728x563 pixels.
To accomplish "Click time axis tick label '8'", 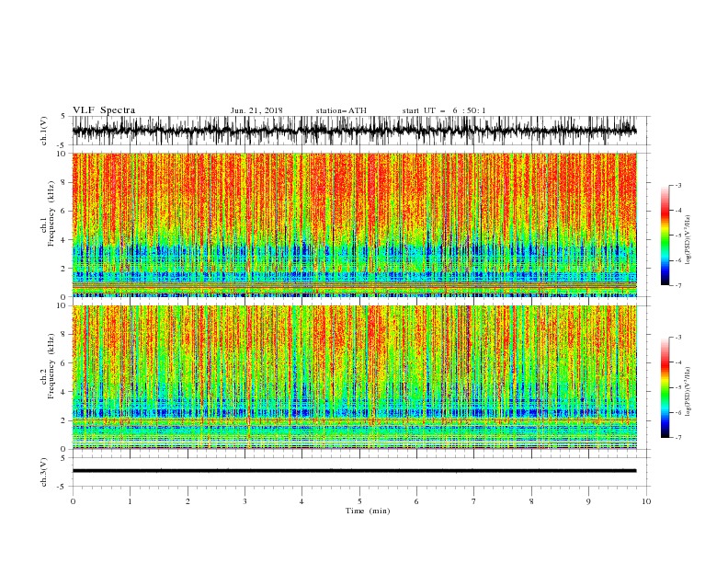I will point(531,501).
